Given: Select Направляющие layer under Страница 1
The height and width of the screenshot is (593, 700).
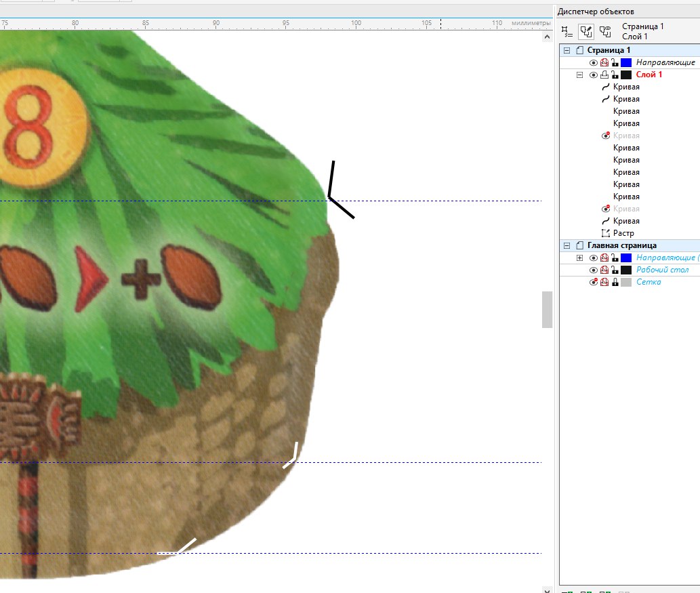Looking at the screenshot, I should coord(665,62).
